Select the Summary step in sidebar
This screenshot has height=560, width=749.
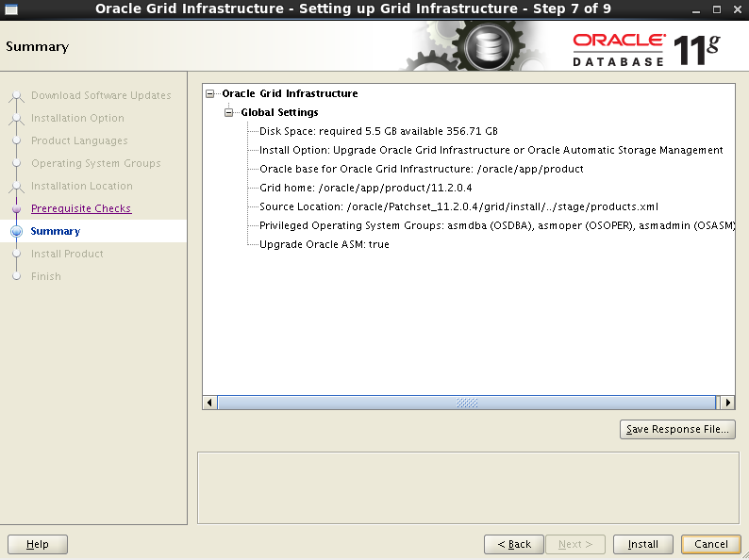tap(56, 231)
